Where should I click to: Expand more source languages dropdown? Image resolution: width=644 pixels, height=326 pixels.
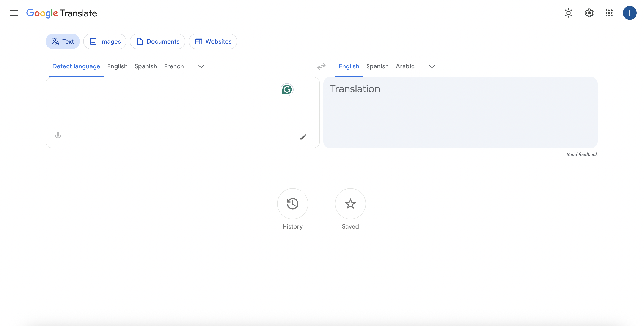click(x=201, y=66)
